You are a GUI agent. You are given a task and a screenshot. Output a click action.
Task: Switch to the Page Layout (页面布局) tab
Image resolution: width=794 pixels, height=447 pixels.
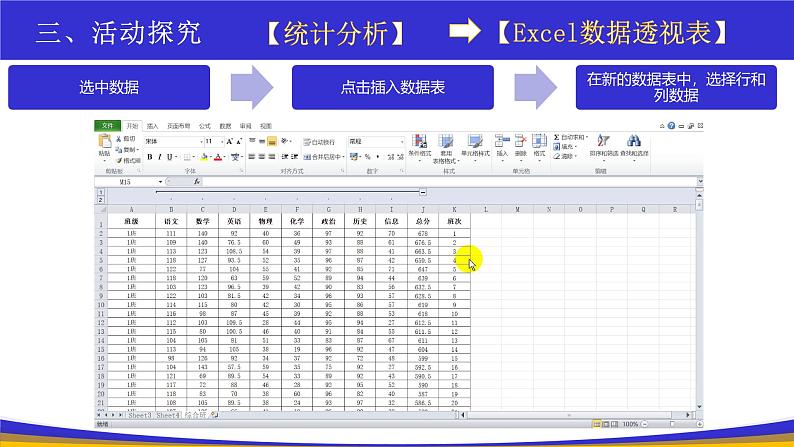pyautogui.click(x=179, y=126)
